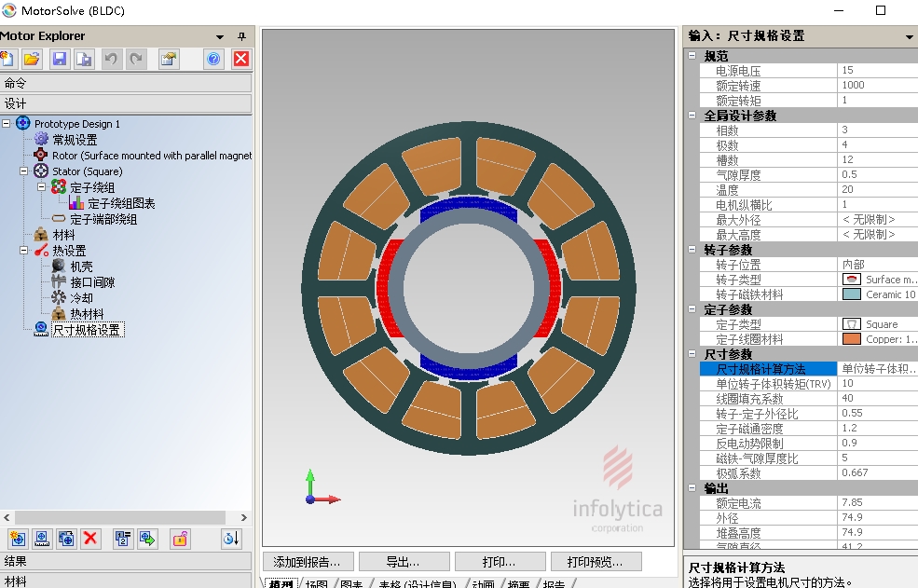Save the design using the floppy disk icon

[x=59, y=59]
